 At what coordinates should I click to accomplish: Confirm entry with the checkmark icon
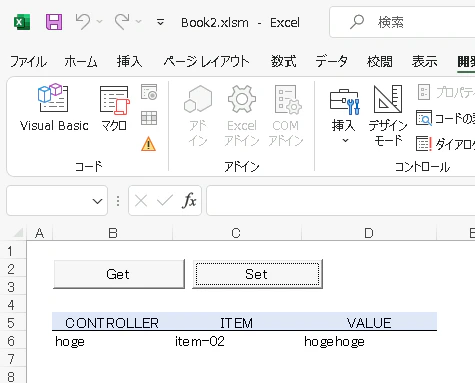165,201
